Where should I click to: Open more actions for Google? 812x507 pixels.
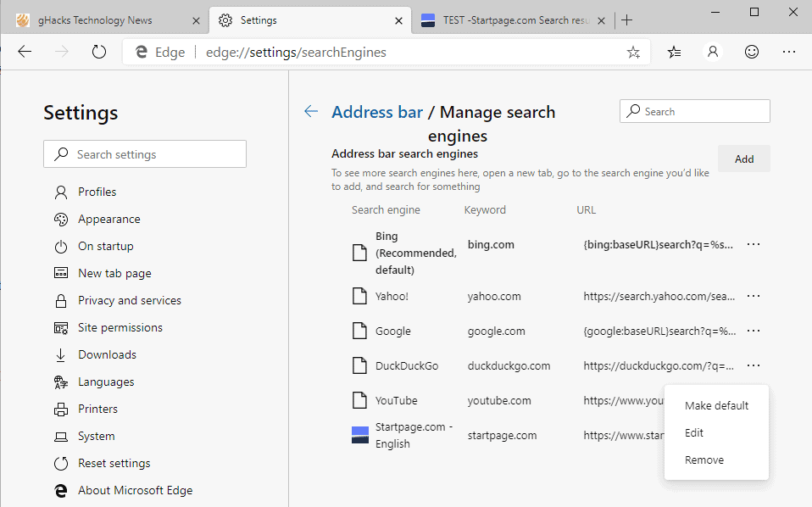[754, 331]
